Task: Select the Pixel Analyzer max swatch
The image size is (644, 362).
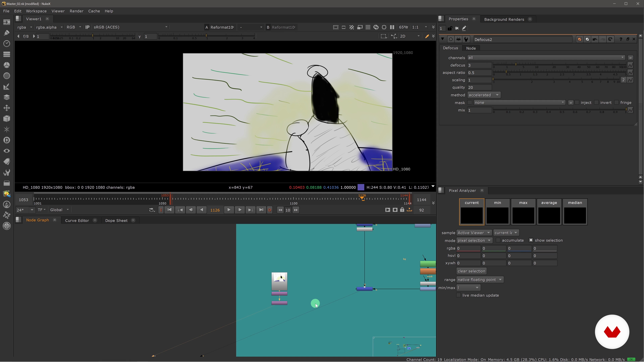Action: [523, 212]
